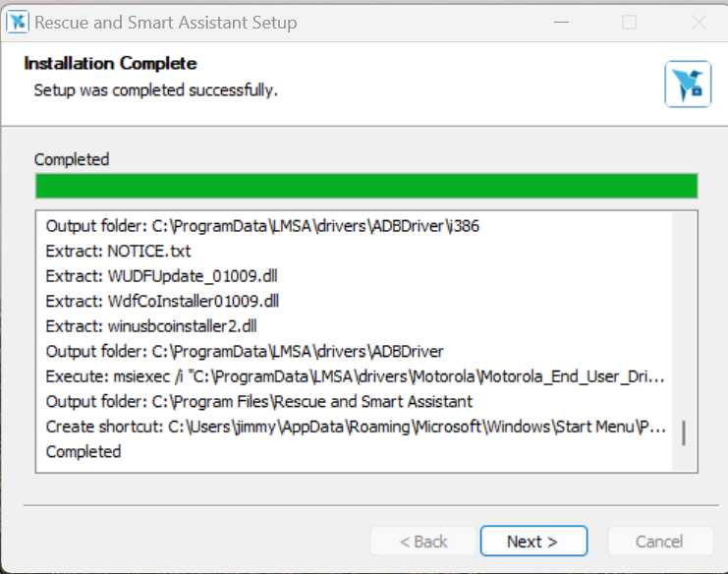728x574 pixels.
Task: Click the greyed-out Cancel button
Action: point(659,542)
